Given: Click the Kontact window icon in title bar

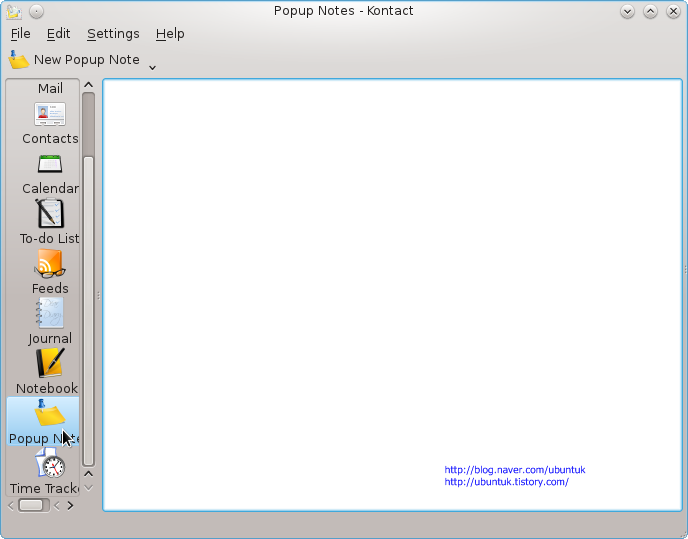Looking at the screenshot, I should (14, 11).
